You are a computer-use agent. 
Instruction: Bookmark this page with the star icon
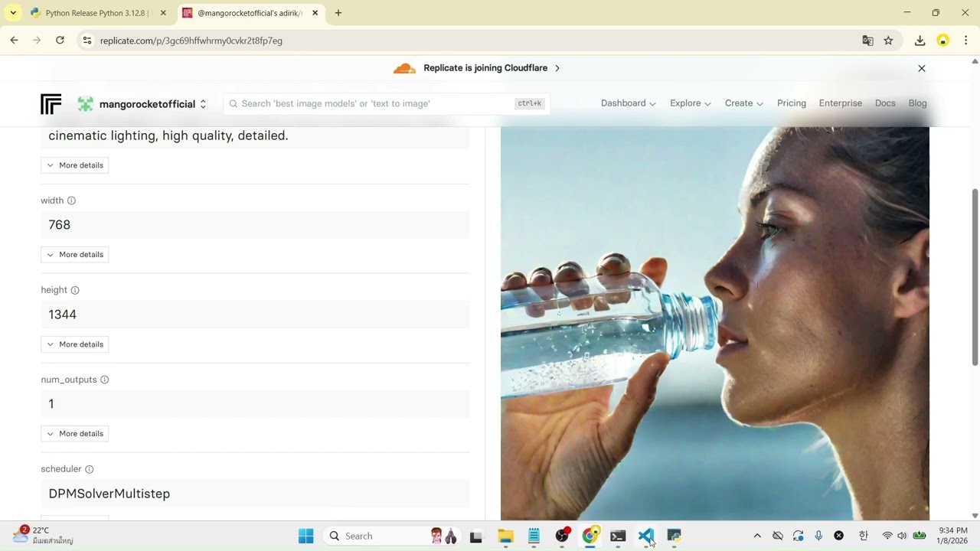(x=888, y=41)
